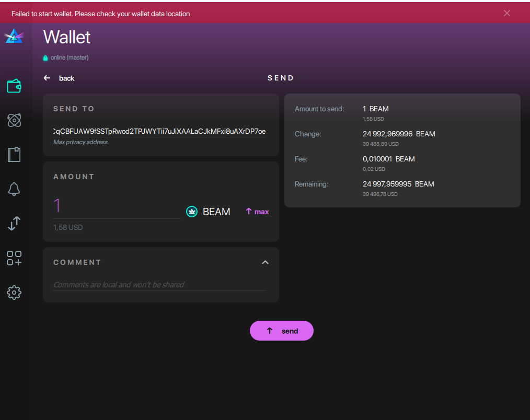Click the comment text field
This screenshot has width=530, height=420.
click(159, 284)
